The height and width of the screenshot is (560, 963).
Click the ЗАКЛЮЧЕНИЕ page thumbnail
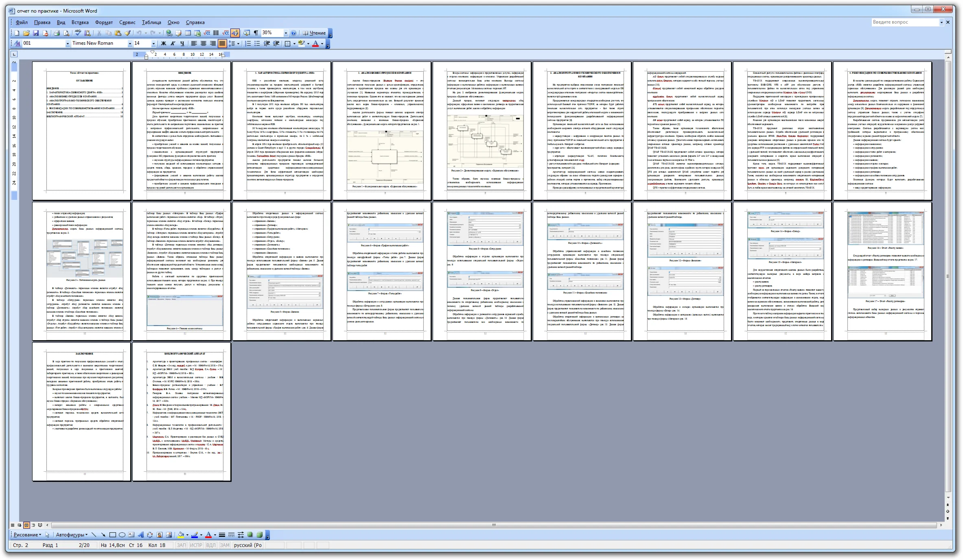tap(81, 411)
